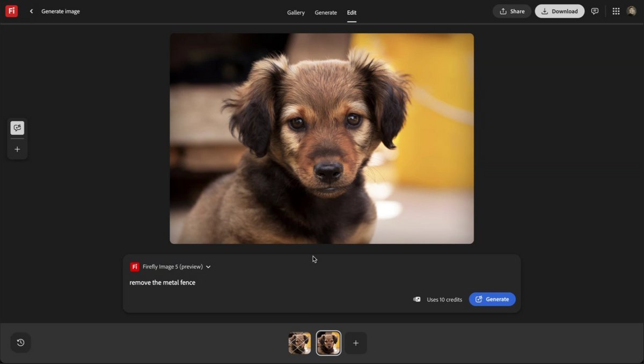644x364 pixels.
Task: Select the Edit tab
Action: click(x=352, y=12)
